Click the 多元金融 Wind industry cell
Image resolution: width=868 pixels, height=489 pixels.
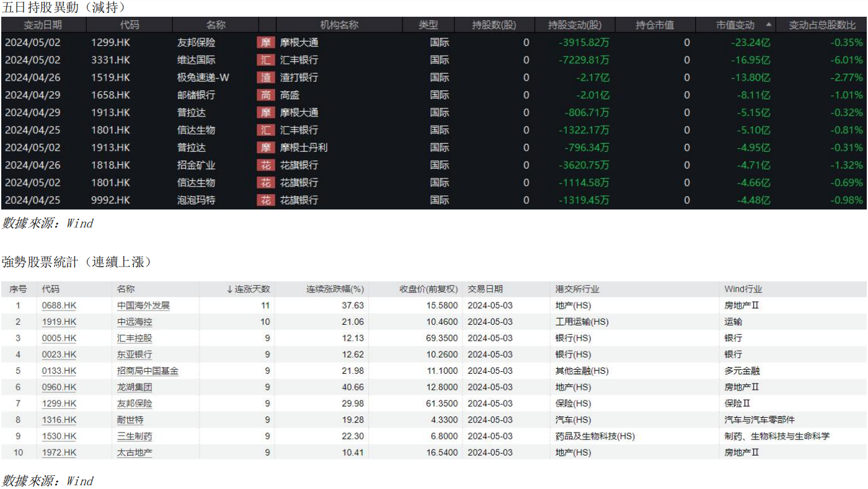(742, 371)
